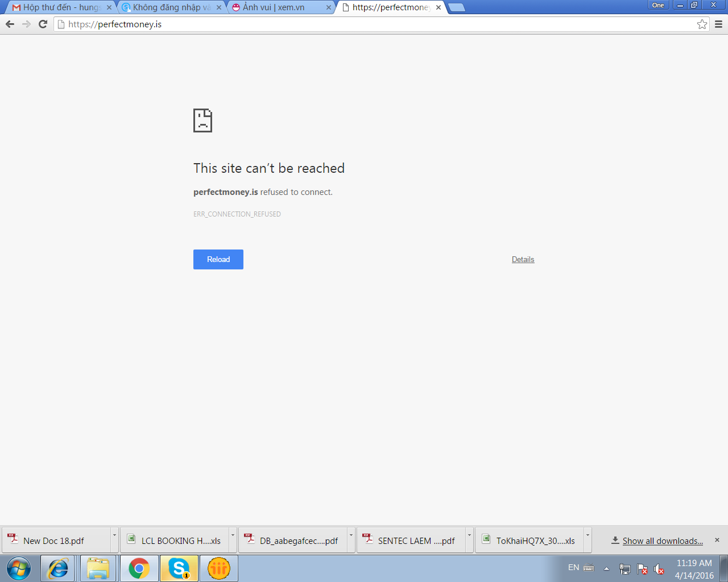This screenshot has height=582, width=728.
Task: Click the address bar URL field
Action: pos(381,24)
